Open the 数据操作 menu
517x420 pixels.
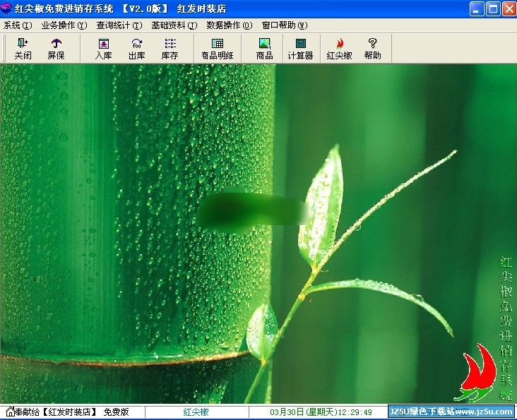(x=229, y=25)
